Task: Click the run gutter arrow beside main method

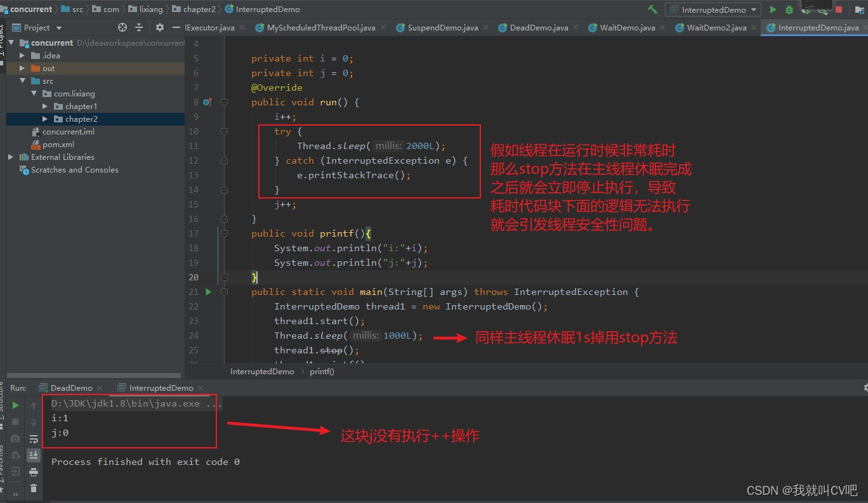Action: pyautogui.click(x=208, y=292)
